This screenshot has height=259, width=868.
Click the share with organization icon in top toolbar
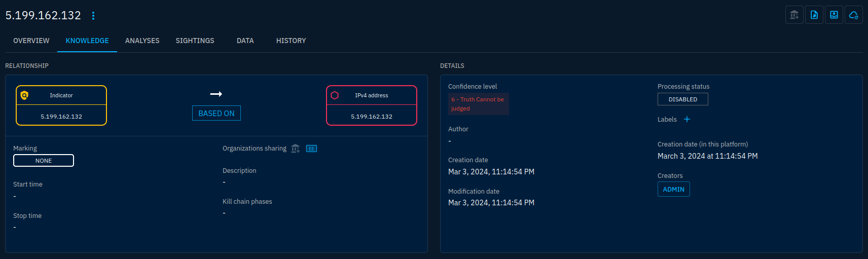coord(794,15)
